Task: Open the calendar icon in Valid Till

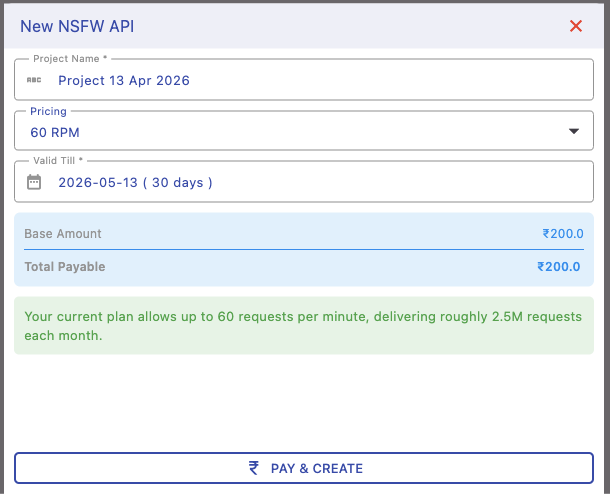Action: tap(34, 182)
